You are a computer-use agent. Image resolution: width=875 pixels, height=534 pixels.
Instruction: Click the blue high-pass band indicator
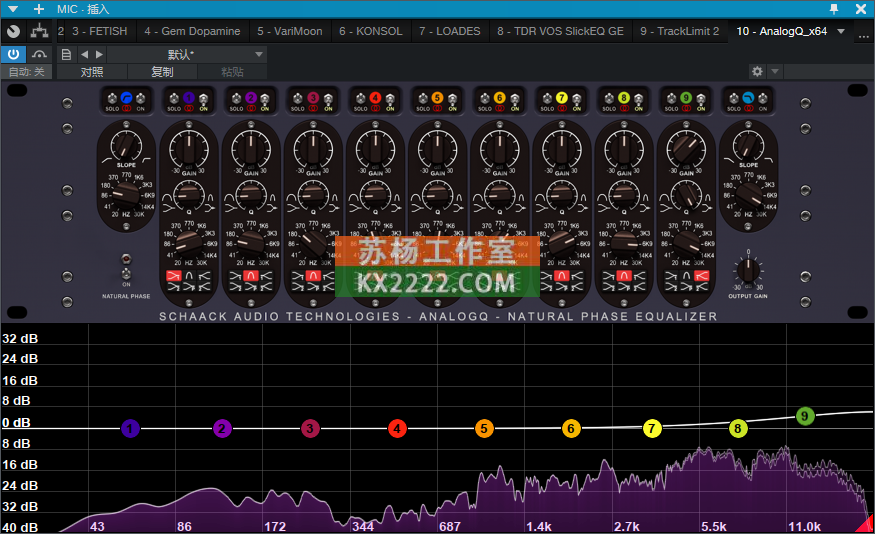(126, 98)
